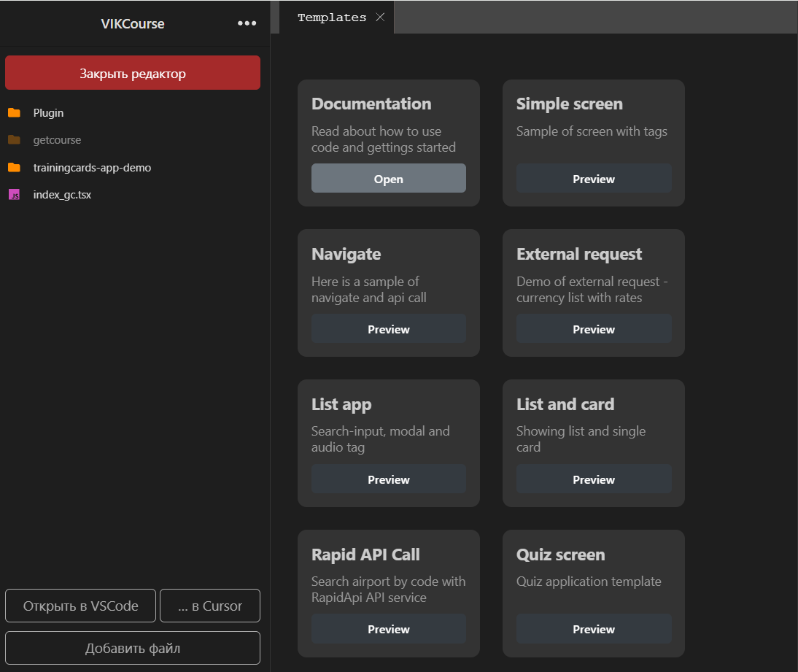Preview the Navigate template

click(388, 329)
